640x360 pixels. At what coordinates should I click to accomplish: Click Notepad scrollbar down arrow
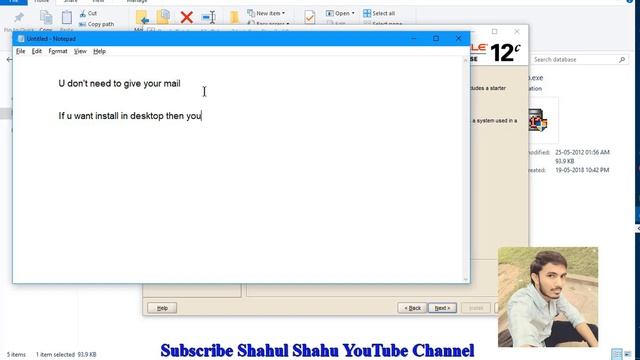pyautogui.click(x=465, y=280)
